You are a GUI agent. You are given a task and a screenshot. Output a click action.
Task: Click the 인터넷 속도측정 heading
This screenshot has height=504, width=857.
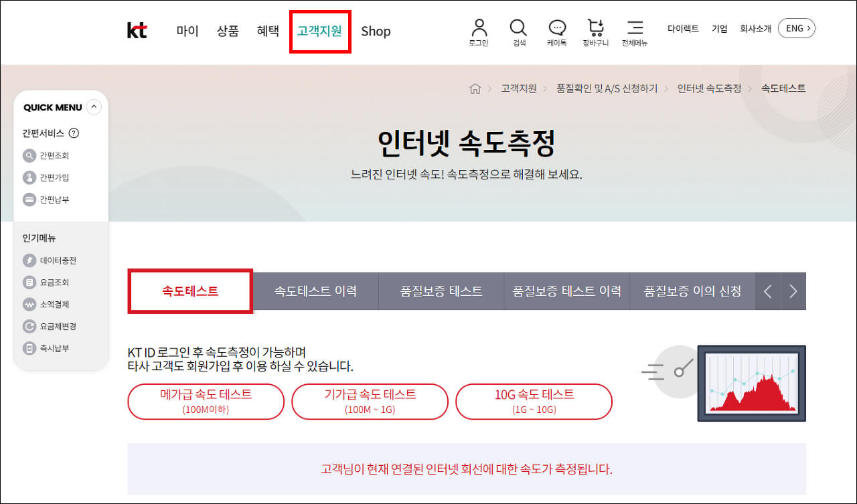(466, 143)
